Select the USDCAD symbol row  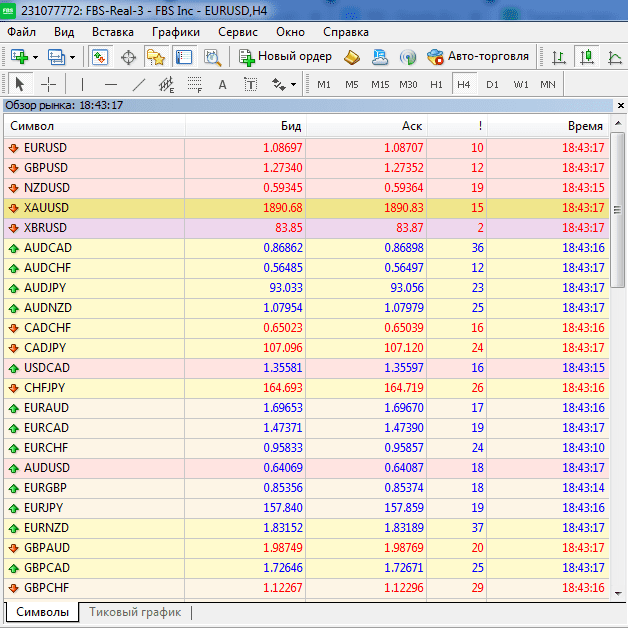coord(306,368)
